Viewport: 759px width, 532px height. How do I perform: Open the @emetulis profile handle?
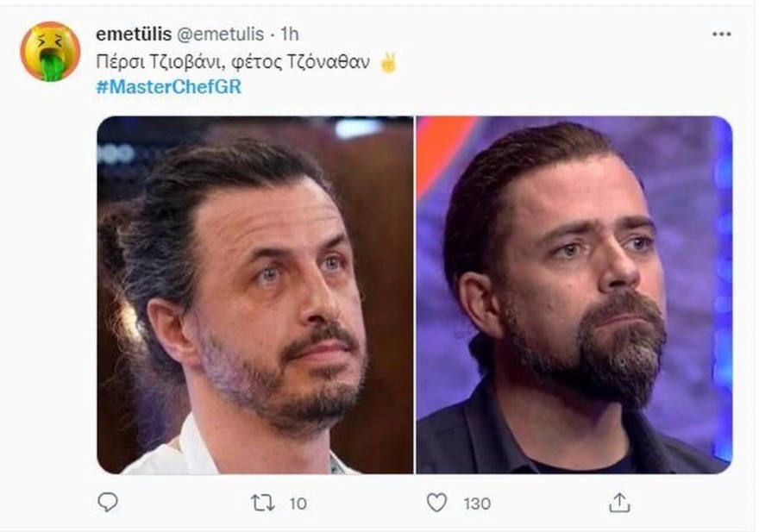click(220, 31)
